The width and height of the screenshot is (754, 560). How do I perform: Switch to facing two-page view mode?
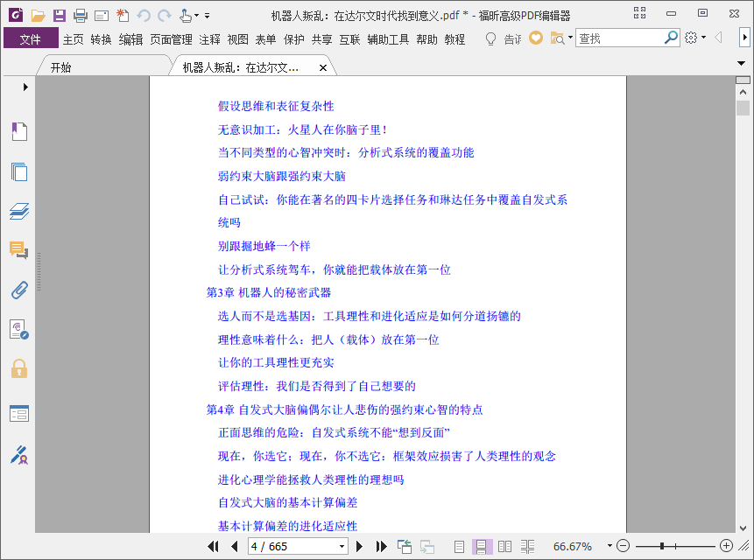tap(504, 547)
